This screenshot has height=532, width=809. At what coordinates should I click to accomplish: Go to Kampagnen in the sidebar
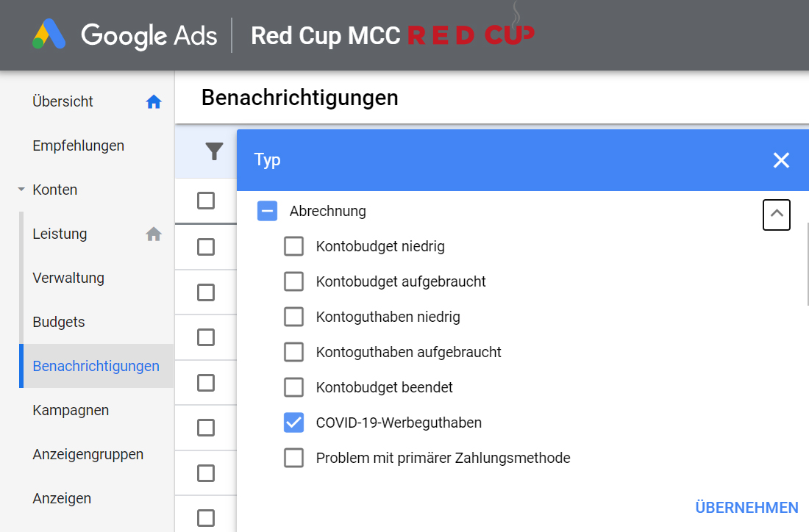(x=71, y=411)
